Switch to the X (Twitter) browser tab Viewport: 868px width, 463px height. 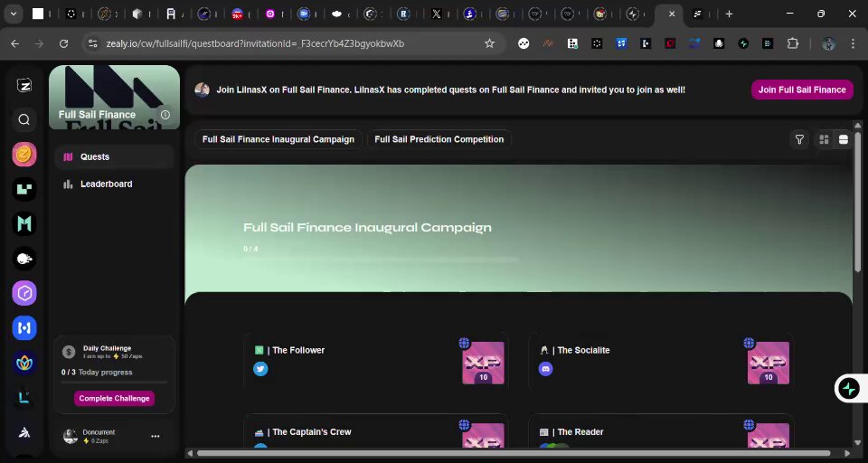(x=437, y=14)
